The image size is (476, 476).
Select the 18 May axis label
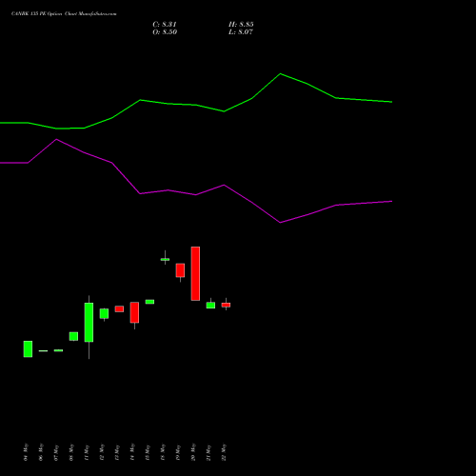coord(163,452)
